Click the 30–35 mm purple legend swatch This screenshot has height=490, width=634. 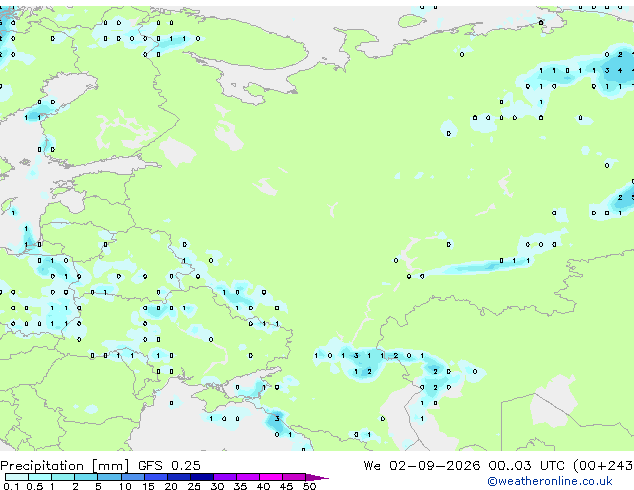(224, 477)
